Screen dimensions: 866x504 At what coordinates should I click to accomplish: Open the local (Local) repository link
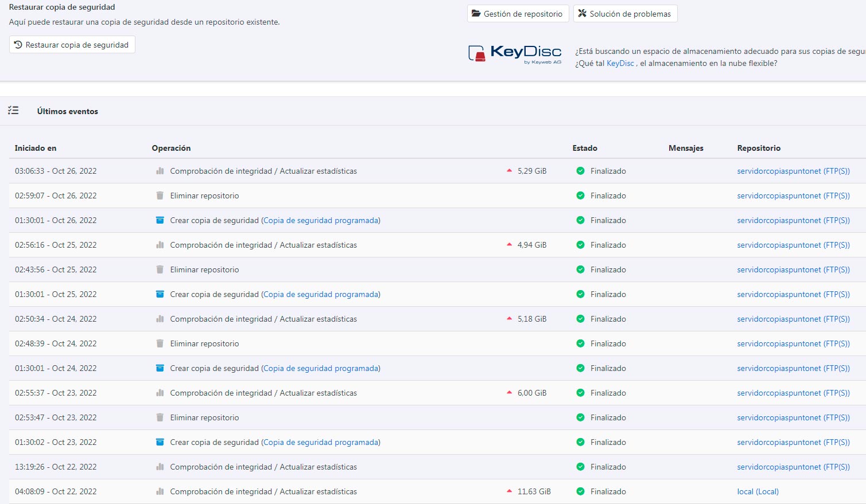click(758, 491)
